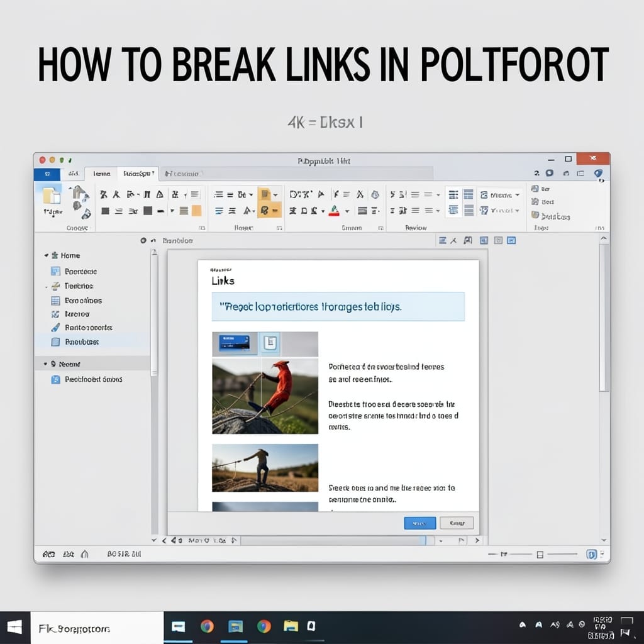Click thumbnail of person pulling rope in field
Viewport: 644px width, 644px height.
265,468
